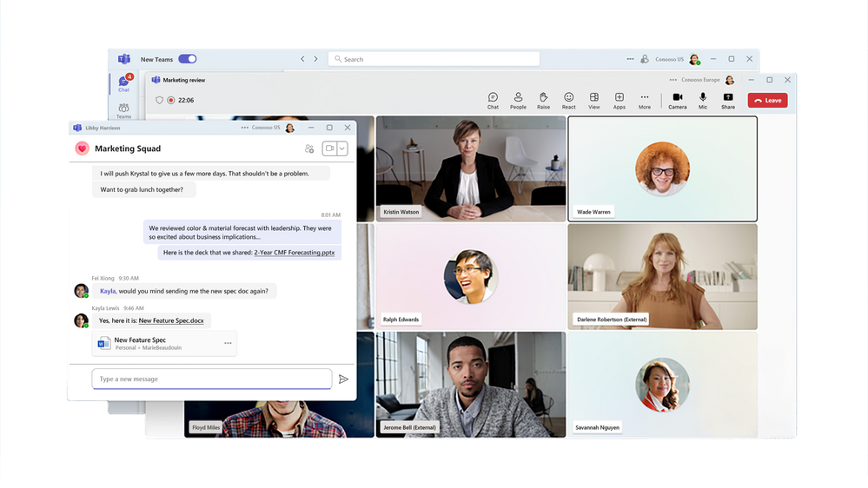Open options menu on New Feature Spec card
868x488 pixels.
tap(228, 343)
